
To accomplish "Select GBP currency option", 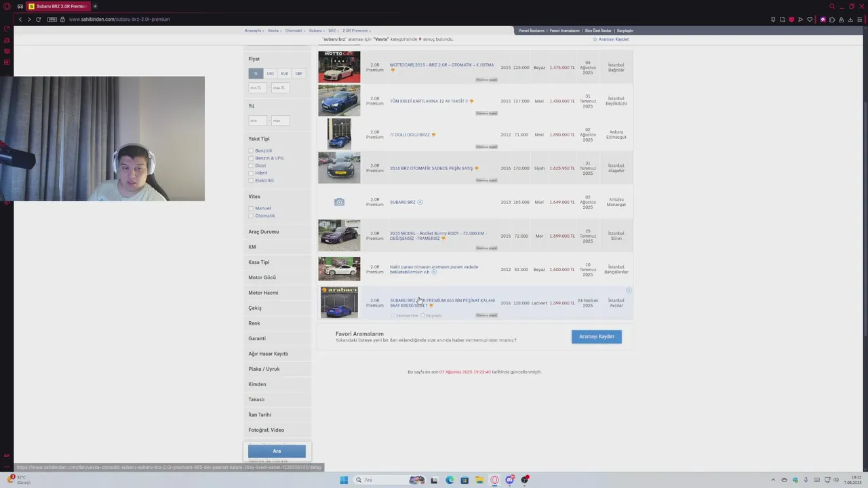I will (x=298, y=73).
